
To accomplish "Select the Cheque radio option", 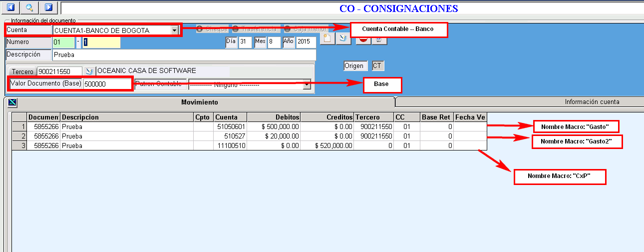I will click(200, 29).
